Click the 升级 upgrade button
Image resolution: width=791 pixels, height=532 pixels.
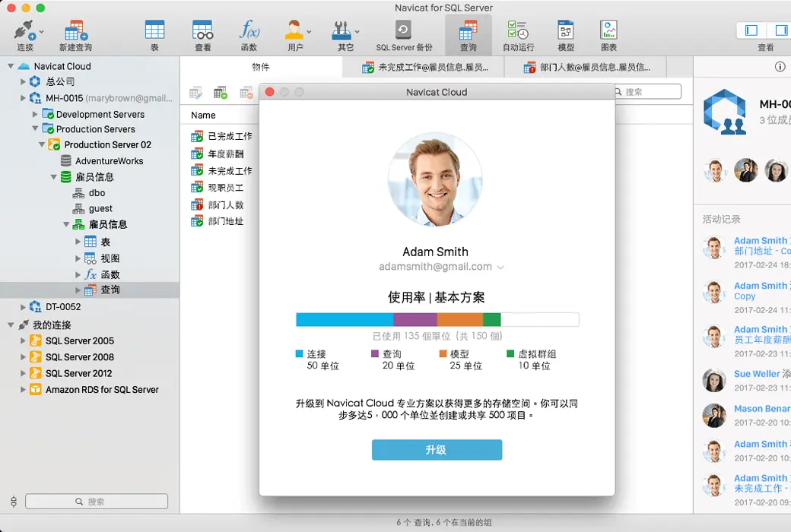(x=437, y=450)
